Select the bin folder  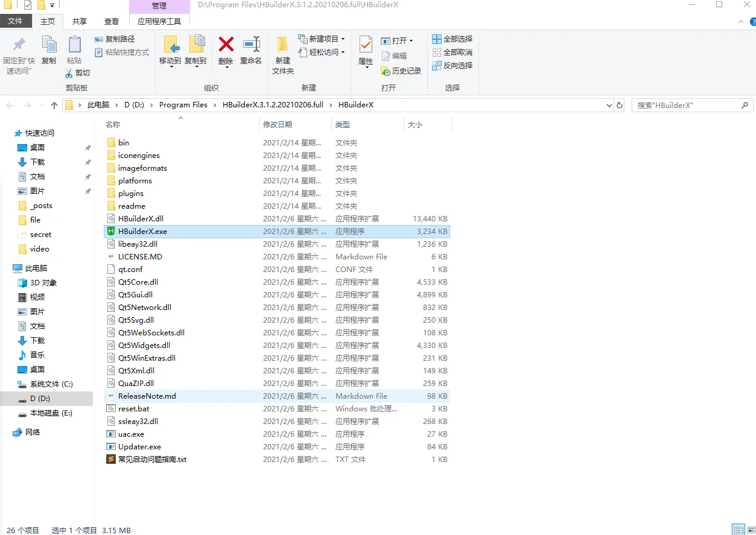276,143
